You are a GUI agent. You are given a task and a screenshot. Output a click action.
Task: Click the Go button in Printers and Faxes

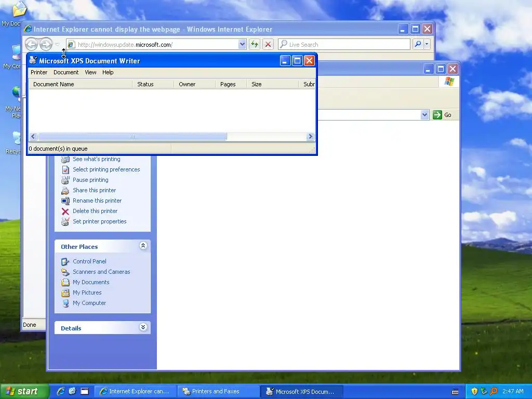pos(442,115)
